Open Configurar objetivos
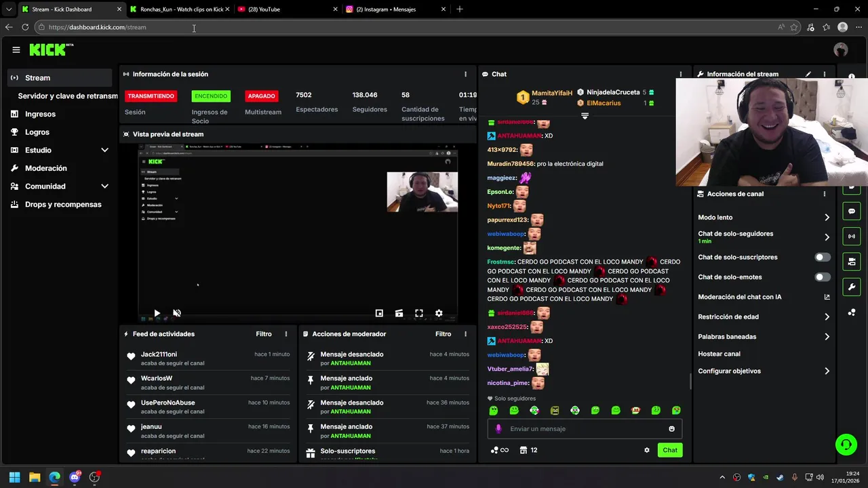Screen dimensions: 868x488 click(764, 371)
